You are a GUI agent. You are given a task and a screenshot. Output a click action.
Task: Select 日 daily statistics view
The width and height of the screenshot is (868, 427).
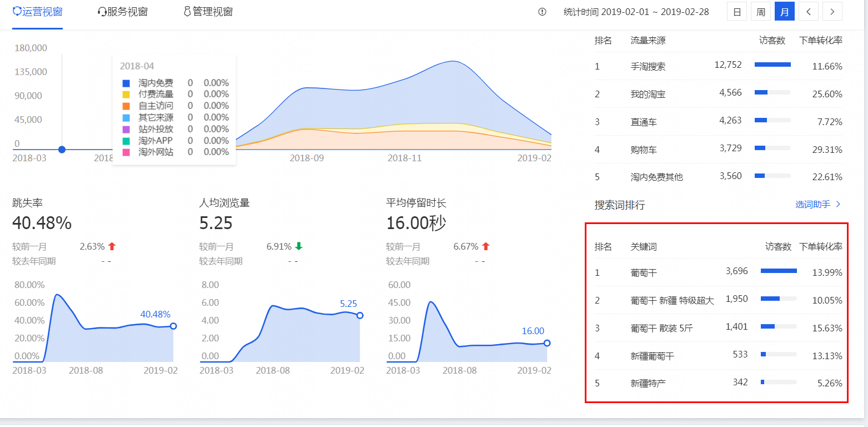(x=737, y=12)
